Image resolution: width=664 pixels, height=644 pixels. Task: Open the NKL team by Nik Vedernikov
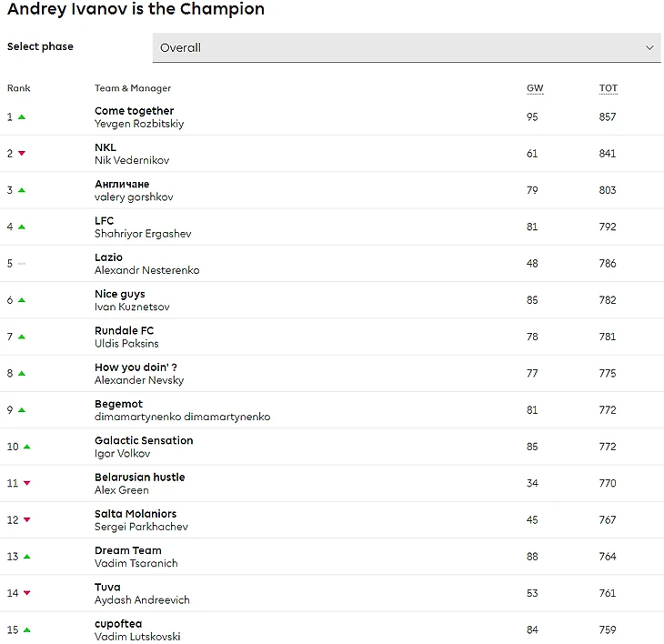[x=106, y=147]
